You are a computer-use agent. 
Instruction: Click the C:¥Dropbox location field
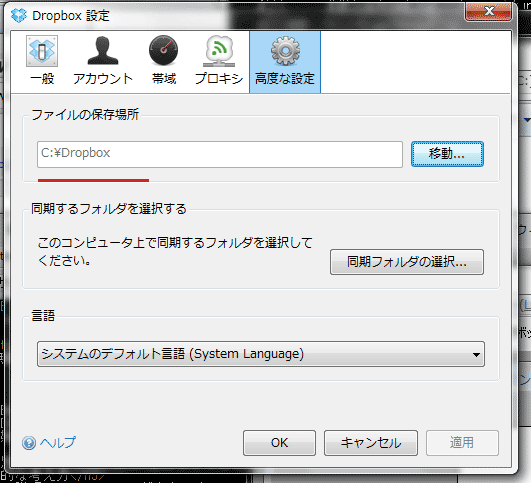tap(220, 154)
